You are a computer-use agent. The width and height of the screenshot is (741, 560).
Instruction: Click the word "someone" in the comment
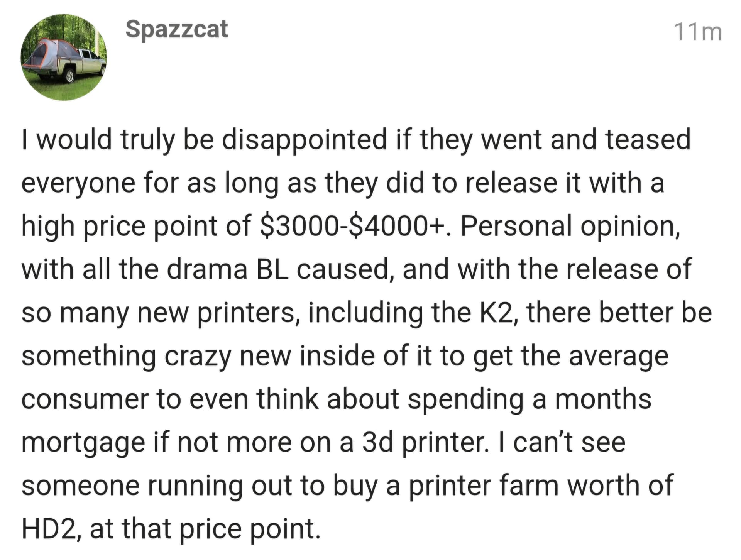tap(81, 486)
